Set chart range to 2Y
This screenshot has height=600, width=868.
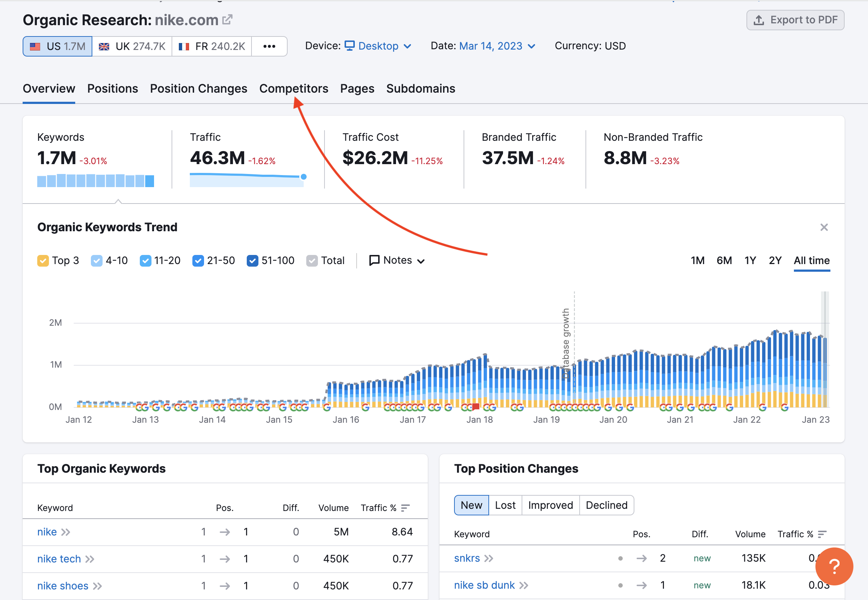pos(775,260)
